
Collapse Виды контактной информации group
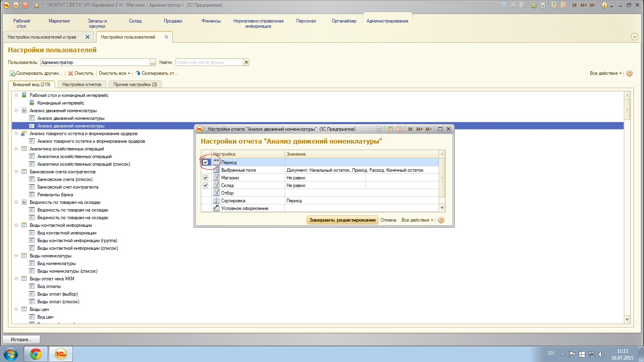tap(17, 225)
